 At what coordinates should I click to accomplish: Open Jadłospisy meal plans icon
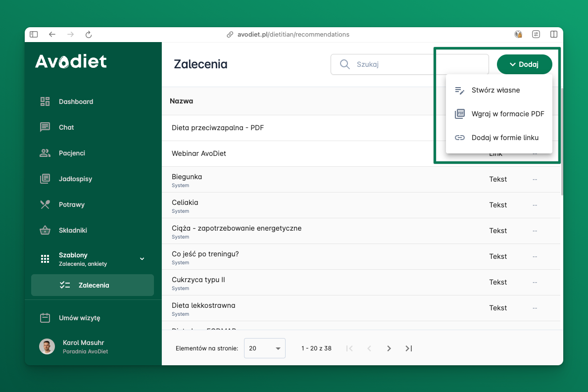click(x=45, y=179)
